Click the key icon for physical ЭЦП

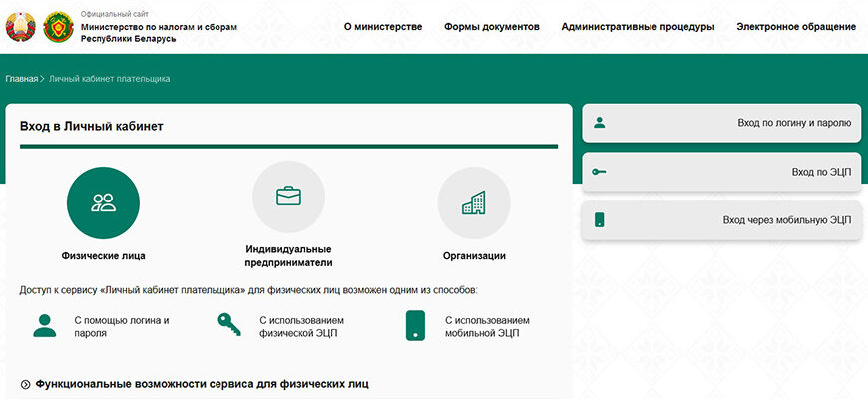[229, 325]
